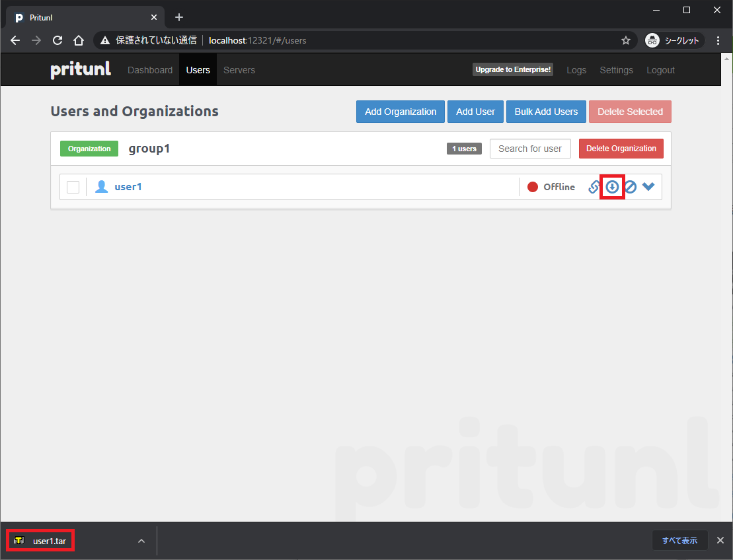Select the Users tab
This screenshot has height=560, width=733.
tap(198, 70)
